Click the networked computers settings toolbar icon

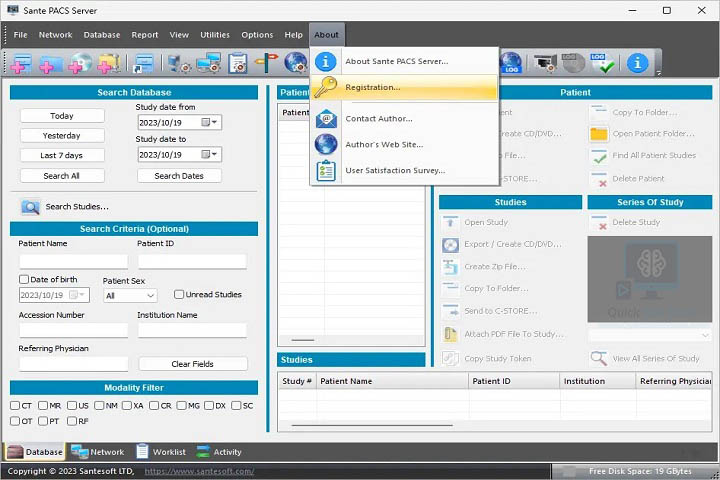pos(208,63)
